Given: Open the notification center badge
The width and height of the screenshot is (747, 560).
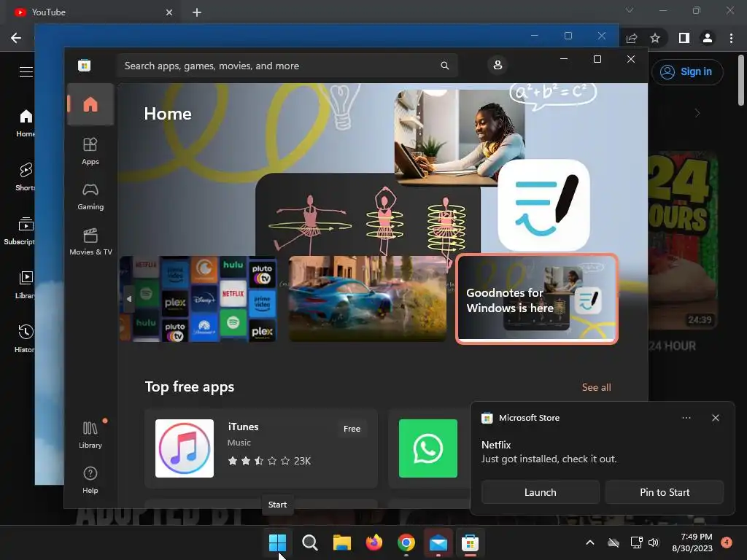Looking at the screenshot, I should (727, 542).
